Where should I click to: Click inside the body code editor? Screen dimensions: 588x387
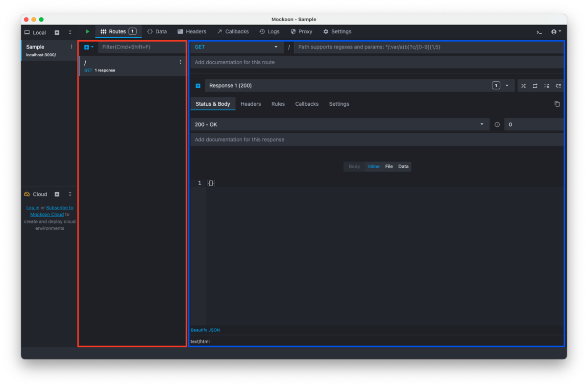pyautogui.click(x=385, y=252)
